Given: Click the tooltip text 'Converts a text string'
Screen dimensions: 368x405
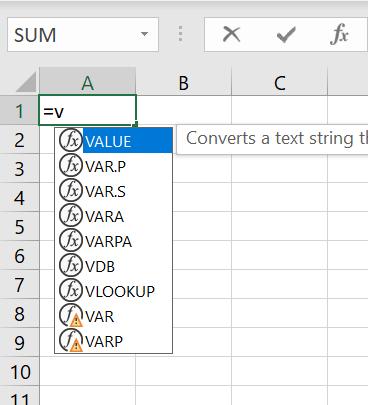Looking at the screenshot, I should [x=269, y=138].
